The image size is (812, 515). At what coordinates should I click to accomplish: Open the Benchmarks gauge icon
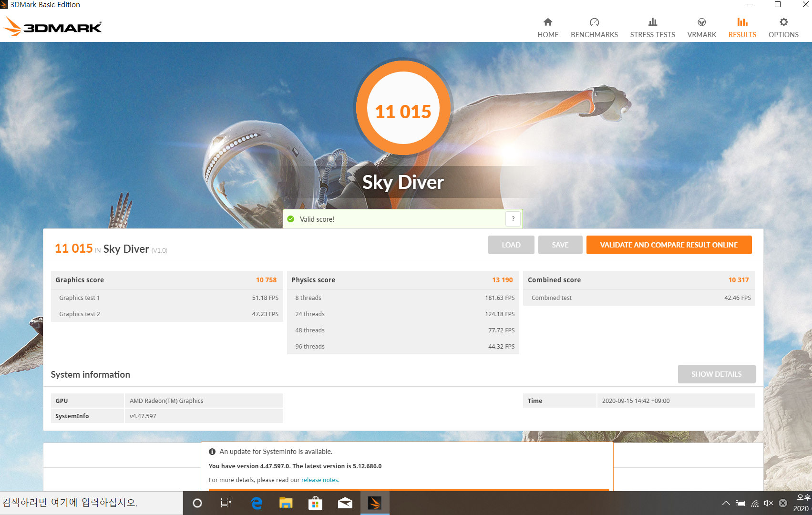[594, 22]
